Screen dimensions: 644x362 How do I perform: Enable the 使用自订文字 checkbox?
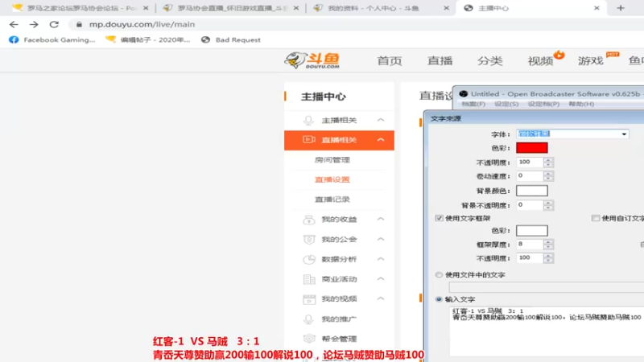(x=596, y=218)
